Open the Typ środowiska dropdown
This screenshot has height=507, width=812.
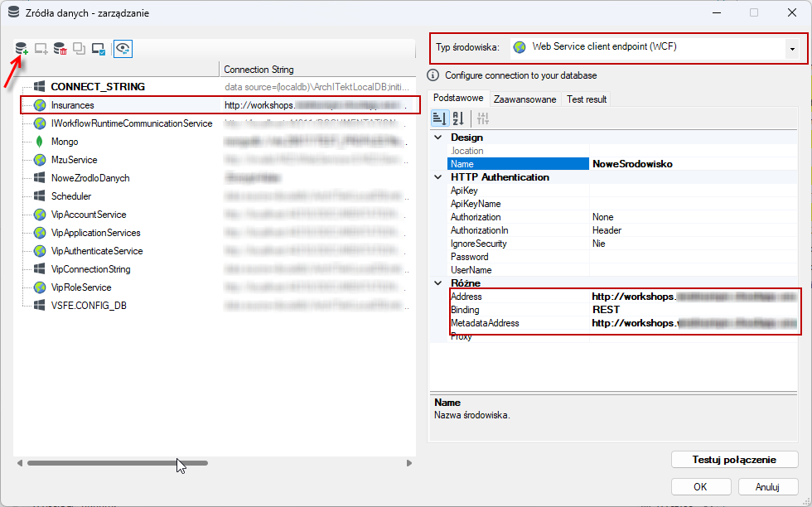[x=792, y=49]
